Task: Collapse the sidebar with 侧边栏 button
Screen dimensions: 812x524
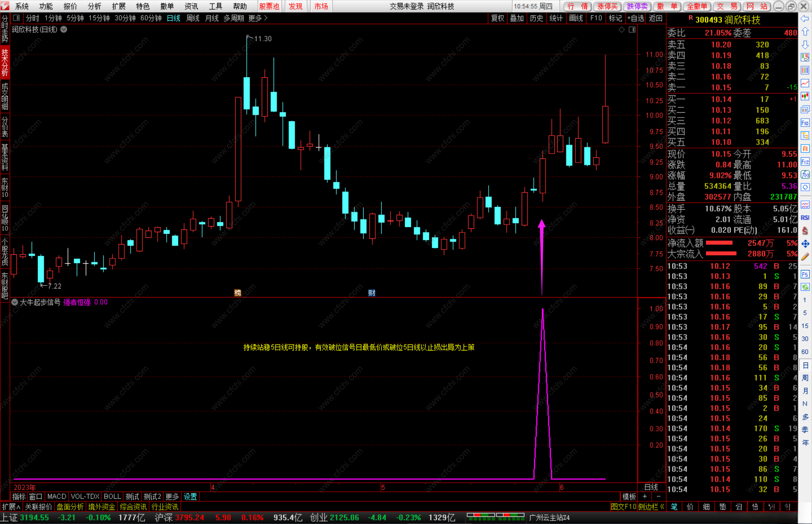Action: (651, 507)
